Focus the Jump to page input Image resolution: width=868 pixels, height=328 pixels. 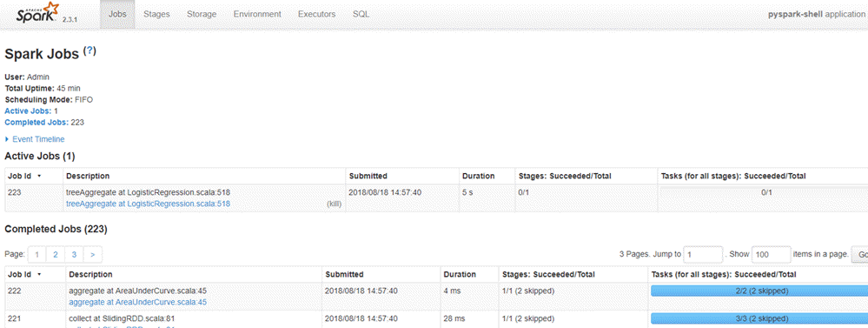[703, 254]
